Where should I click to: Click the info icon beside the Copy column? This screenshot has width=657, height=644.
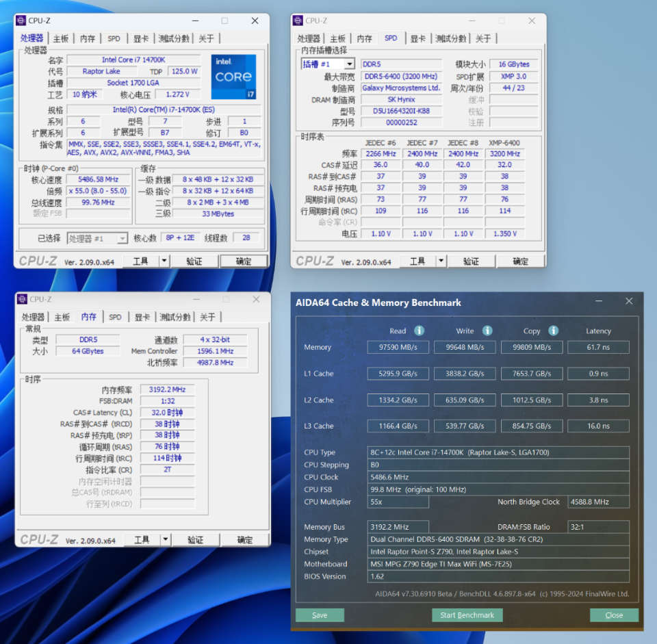(x=554, y=331)
